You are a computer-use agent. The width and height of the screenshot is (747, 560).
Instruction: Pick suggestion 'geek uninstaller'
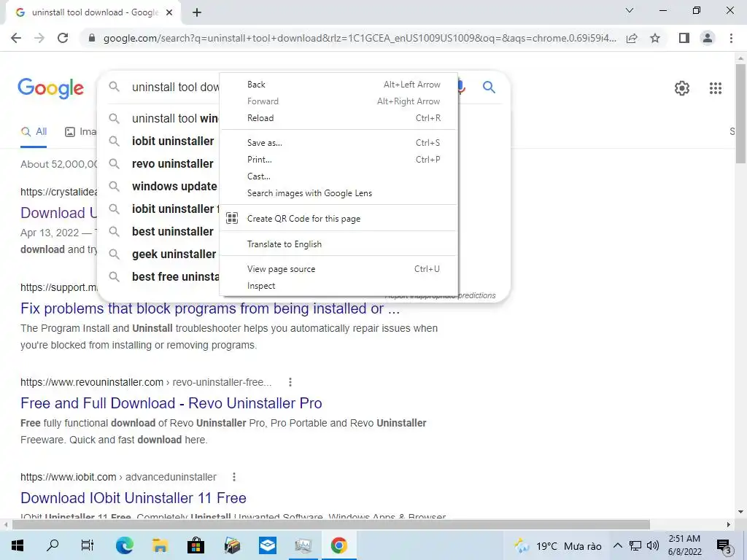(x=174, y=254)
